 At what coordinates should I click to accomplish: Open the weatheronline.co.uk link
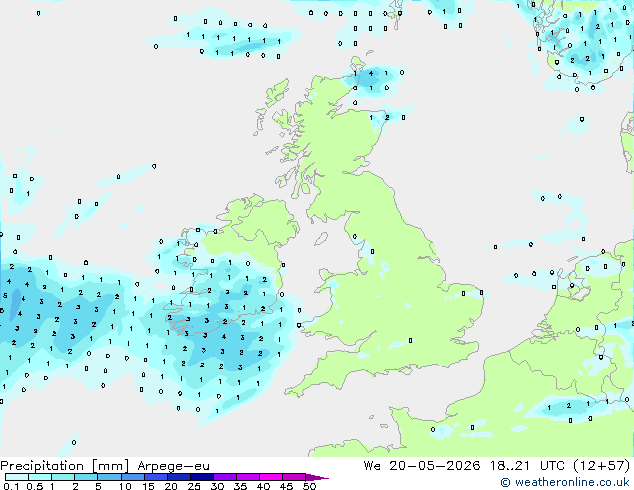coord(564,482)
